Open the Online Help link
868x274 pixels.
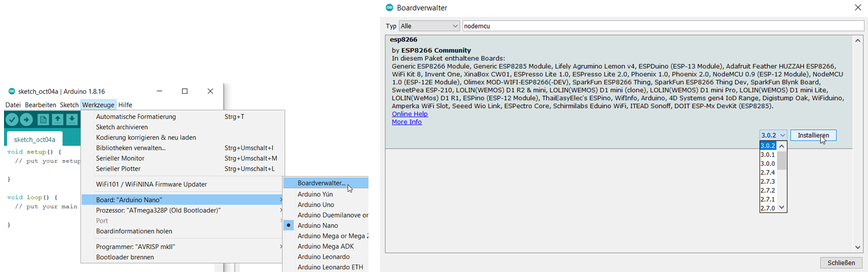[409, 114]
